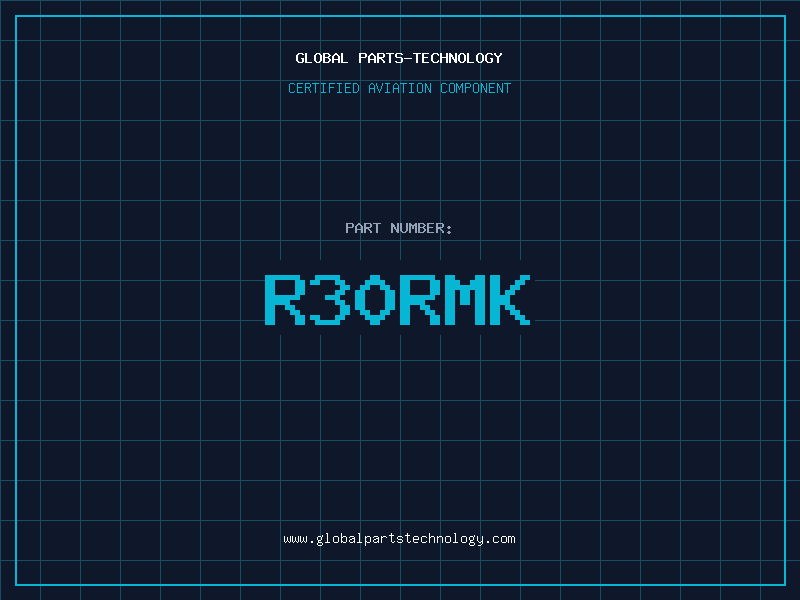Viewport: 800px width, 600px height.
Task: Click the word NUMBER: in the label
Action: [421, 228]
